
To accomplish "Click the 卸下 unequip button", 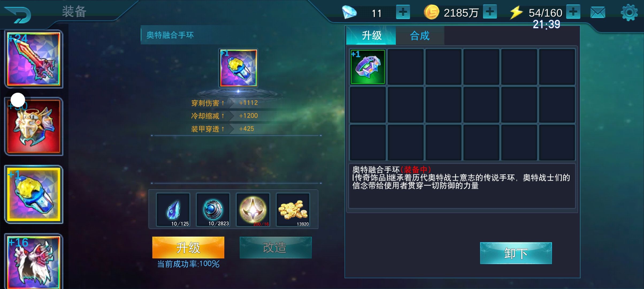I will 516,253.
